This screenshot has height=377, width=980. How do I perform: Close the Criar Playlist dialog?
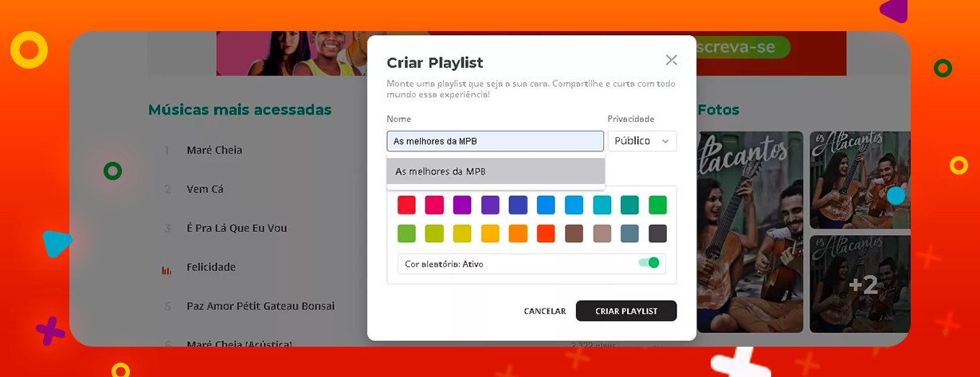[672, 60]
